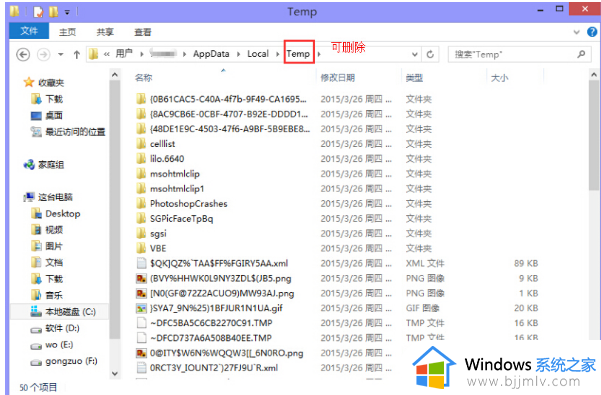Select the SGPicFaceTpBq folder icon
Screen dimensions: 601x395
click(141, 218)
